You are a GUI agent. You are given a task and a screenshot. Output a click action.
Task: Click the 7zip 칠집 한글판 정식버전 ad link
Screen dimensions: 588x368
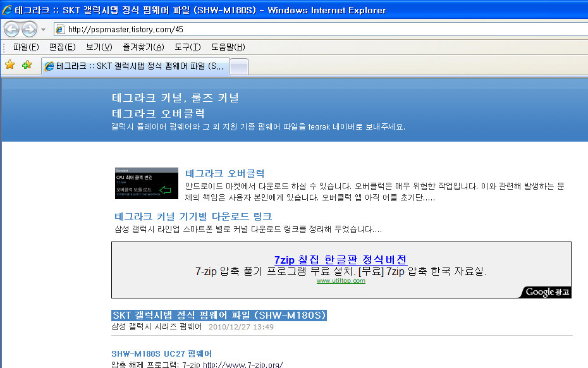coord(341,260)
